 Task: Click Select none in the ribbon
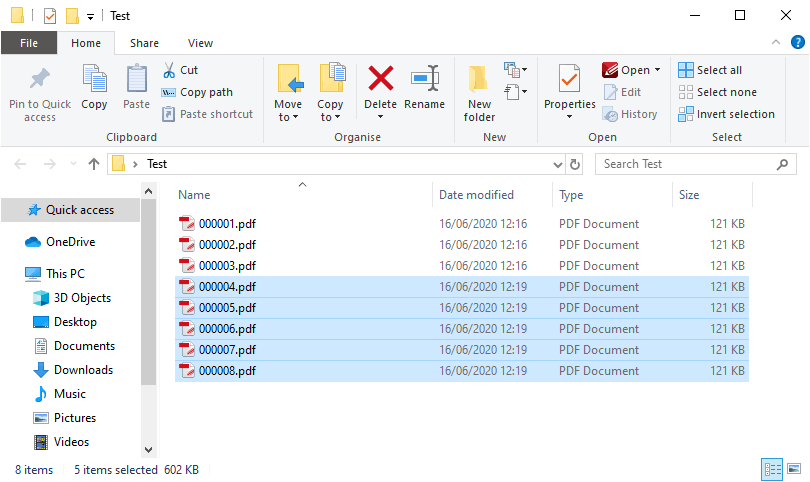(x=718, y=92)
